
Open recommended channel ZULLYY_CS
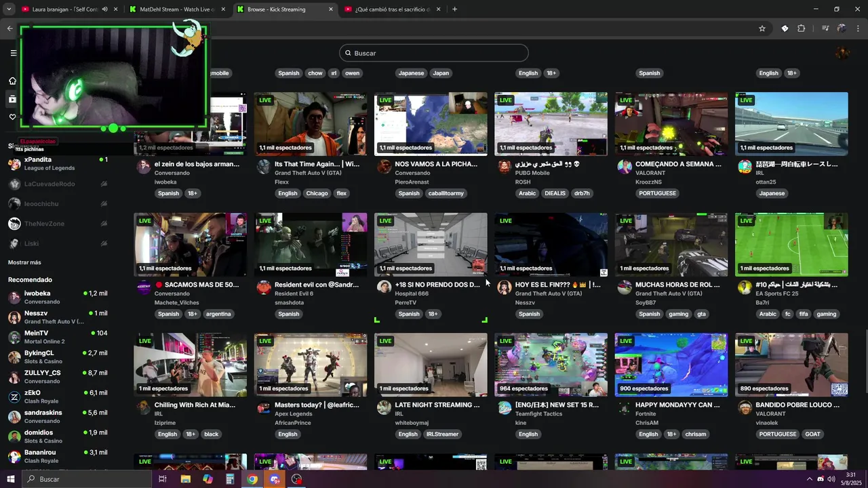click(58, 377)
